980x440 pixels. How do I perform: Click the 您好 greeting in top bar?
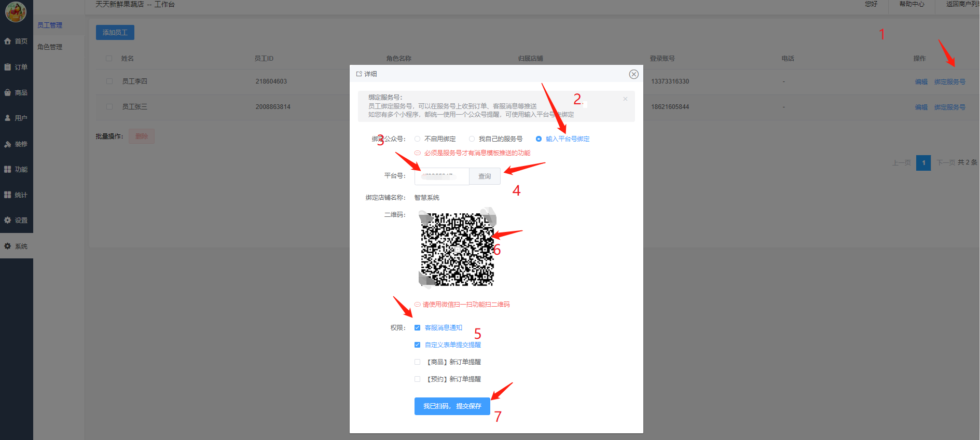coord(871,4)
